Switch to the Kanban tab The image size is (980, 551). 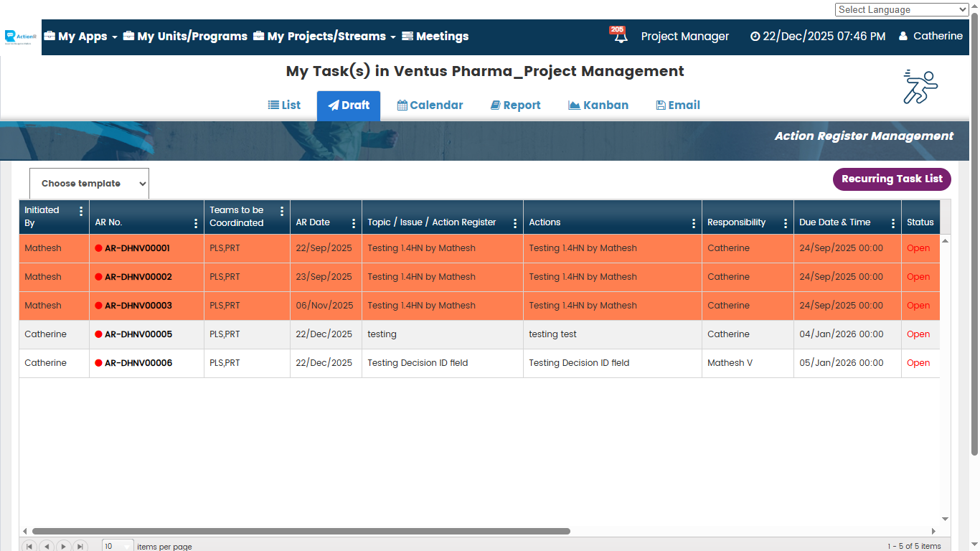click(598, 105)
